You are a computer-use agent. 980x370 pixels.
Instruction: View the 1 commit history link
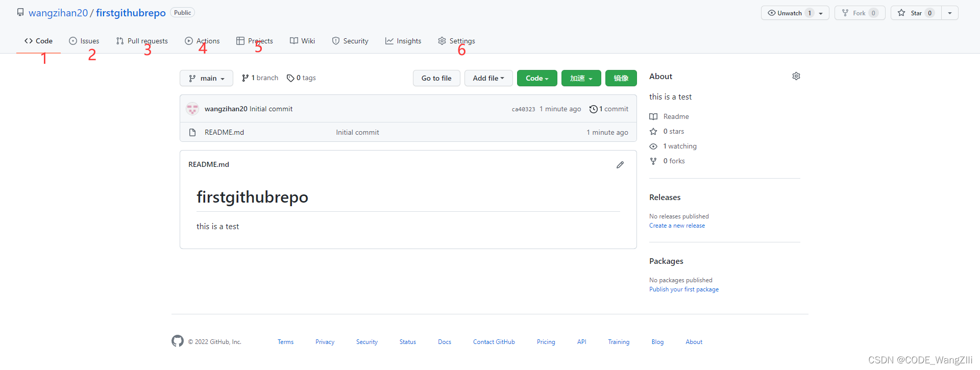click(608, 109)
